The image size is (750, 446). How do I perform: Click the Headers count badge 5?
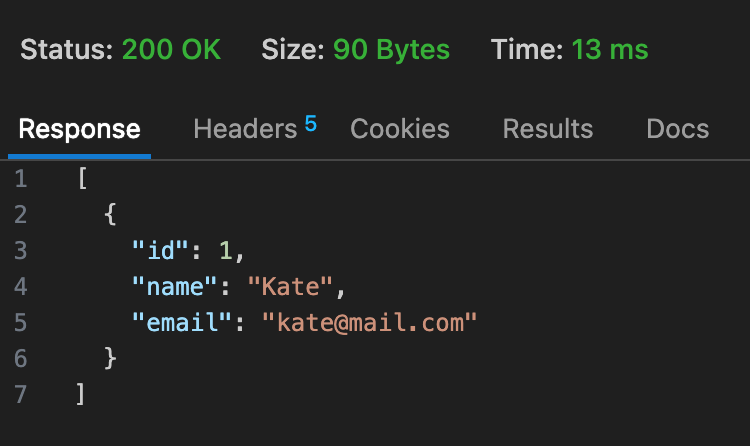click(x=311, y=123)
